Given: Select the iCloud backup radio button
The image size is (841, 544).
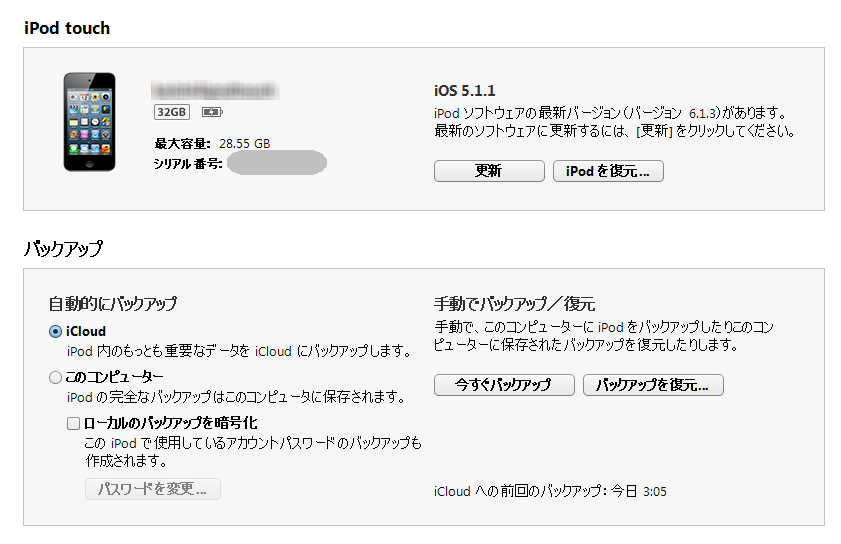Looking at the screenshot, I should [55, 331].
